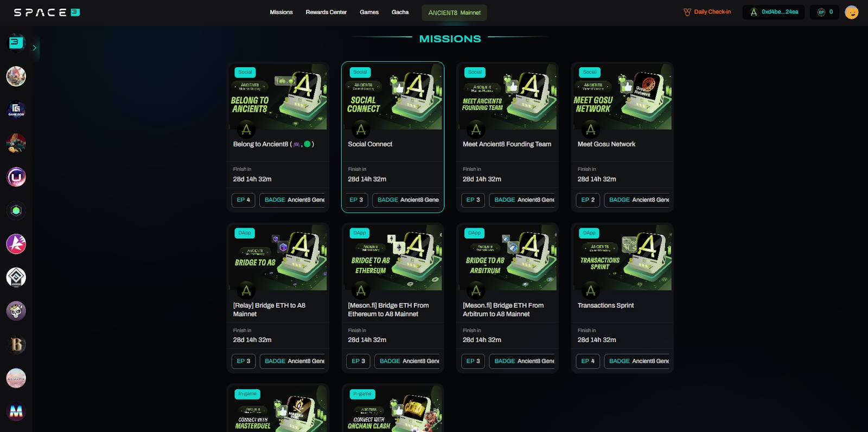Open the Rewards Center menu

click(326, 12)
